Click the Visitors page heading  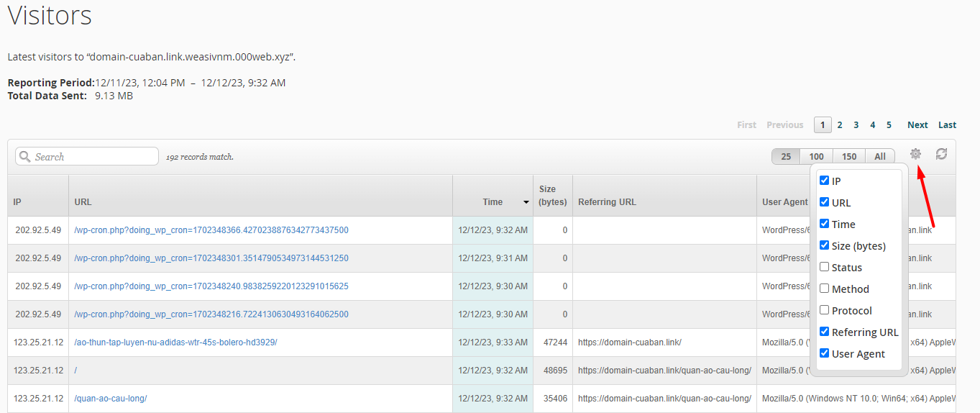pyautogui.click(x=50, y=15)
